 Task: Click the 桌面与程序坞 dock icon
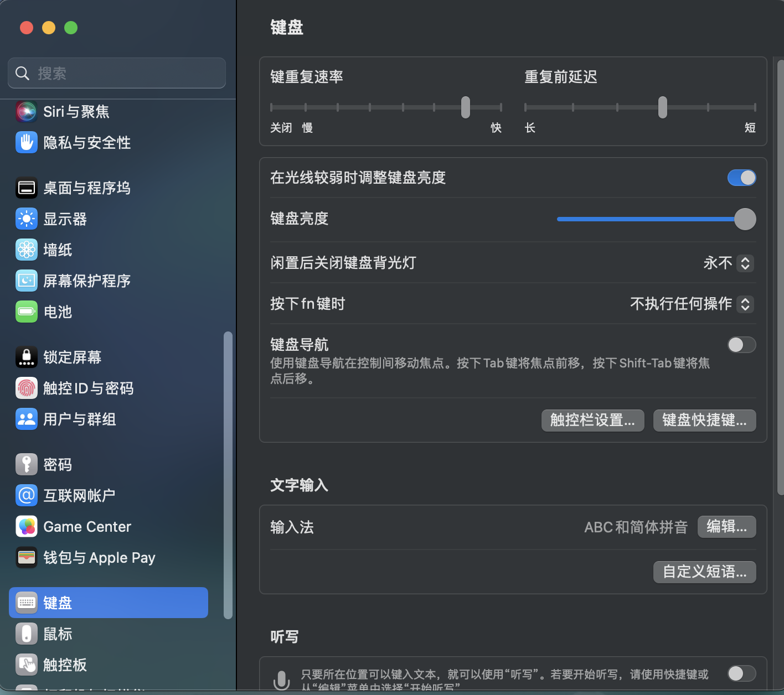(x=26, y=188)
